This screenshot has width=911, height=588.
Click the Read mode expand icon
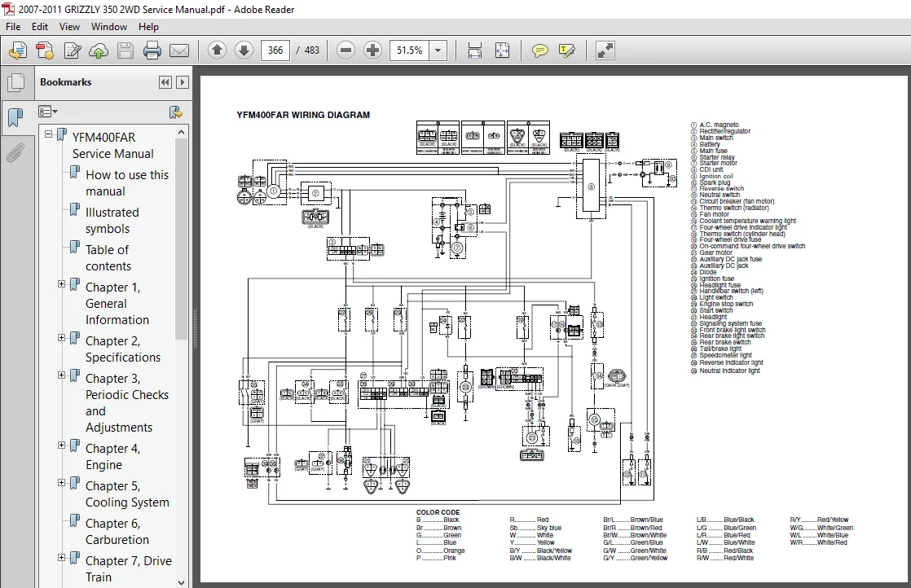click(605, 50)
